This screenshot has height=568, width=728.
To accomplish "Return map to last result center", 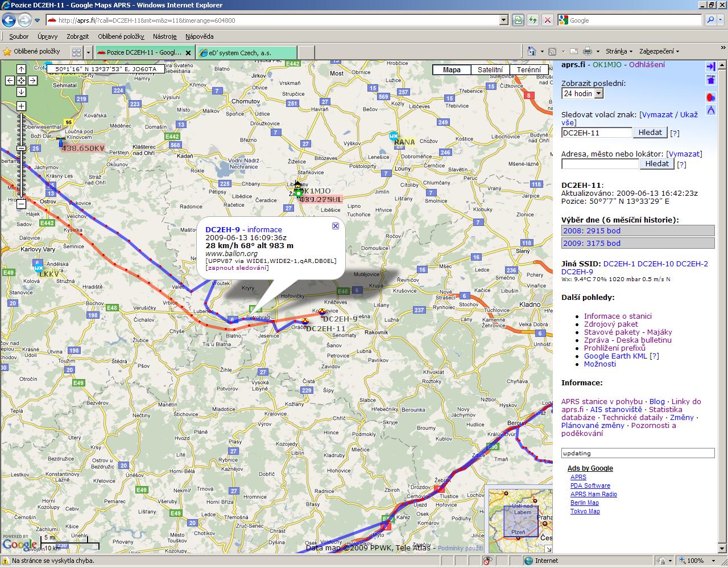I will click(21, 80).
